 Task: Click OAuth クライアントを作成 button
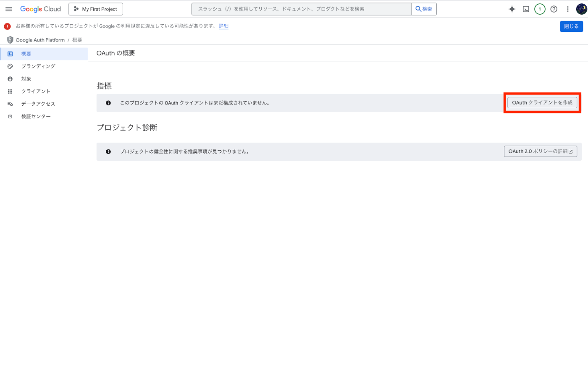tap(542, 102)
